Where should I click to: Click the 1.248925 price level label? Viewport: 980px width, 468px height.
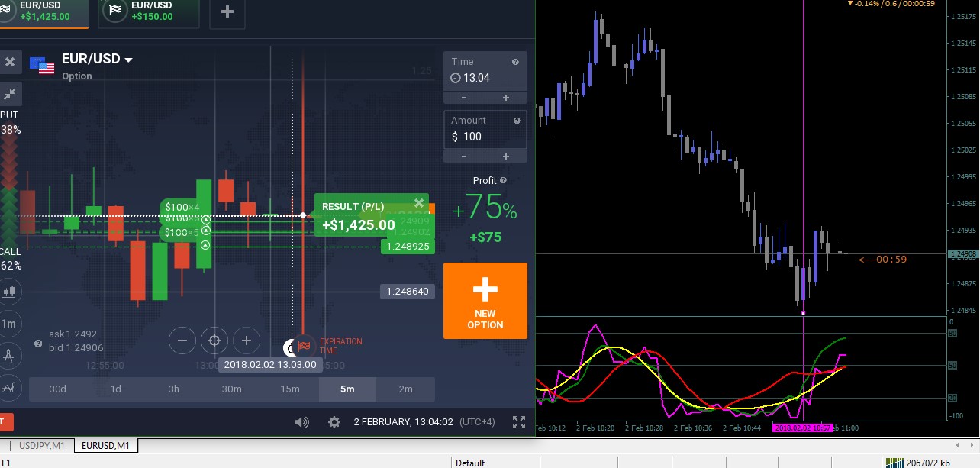coord(406,247)
